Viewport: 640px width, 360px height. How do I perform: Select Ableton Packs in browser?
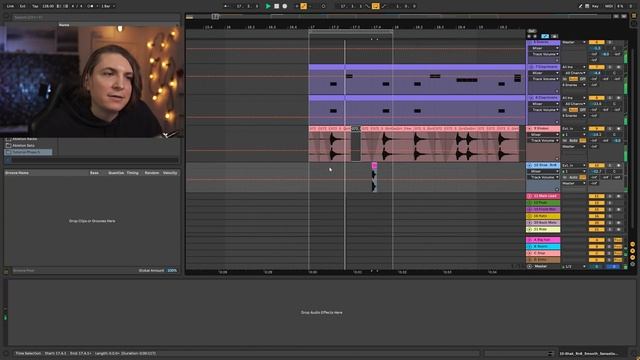pos(24,139)
